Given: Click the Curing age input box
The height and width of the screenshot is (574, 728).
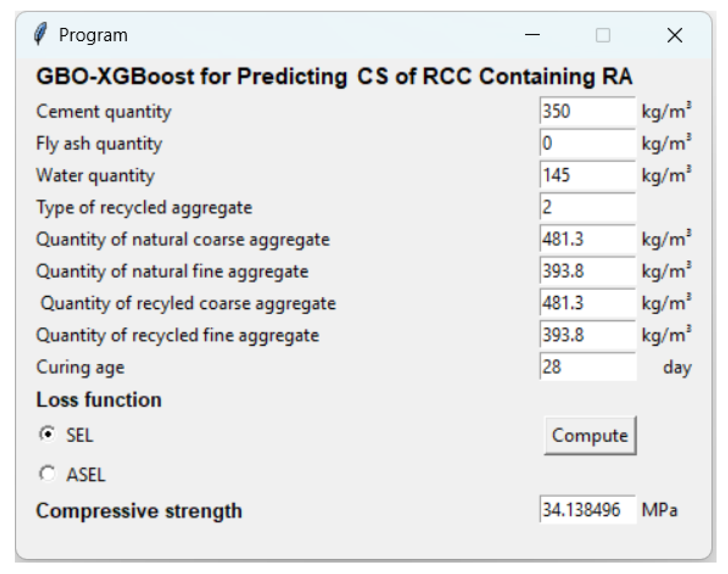Looking at the screenshot, I should (x=587, y=367).
